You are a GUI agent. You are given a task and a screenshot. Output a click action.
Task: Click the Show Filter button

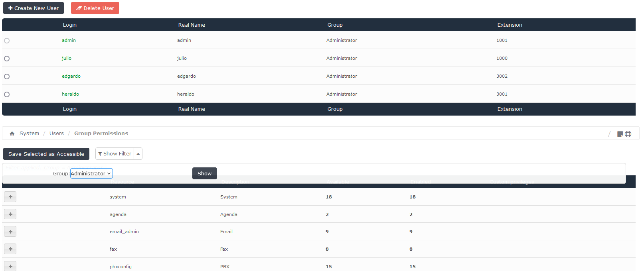[115, 154]
